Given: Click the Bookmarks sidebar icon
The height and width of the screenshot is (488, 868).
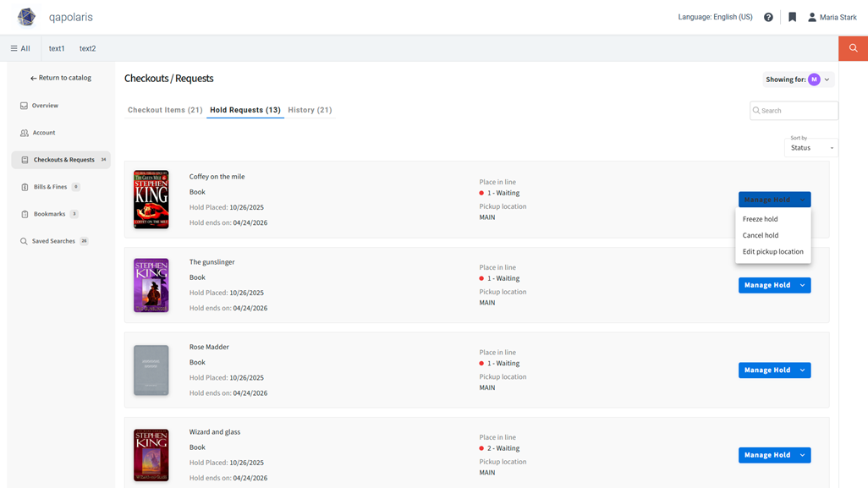Looking at the screenshot, I should coord(25,214).
